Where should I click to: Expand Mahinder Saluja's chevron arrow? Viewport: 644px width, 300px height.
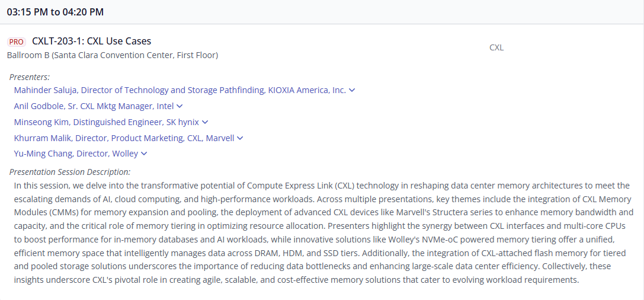pyautogui.click(x=351, y=90)
